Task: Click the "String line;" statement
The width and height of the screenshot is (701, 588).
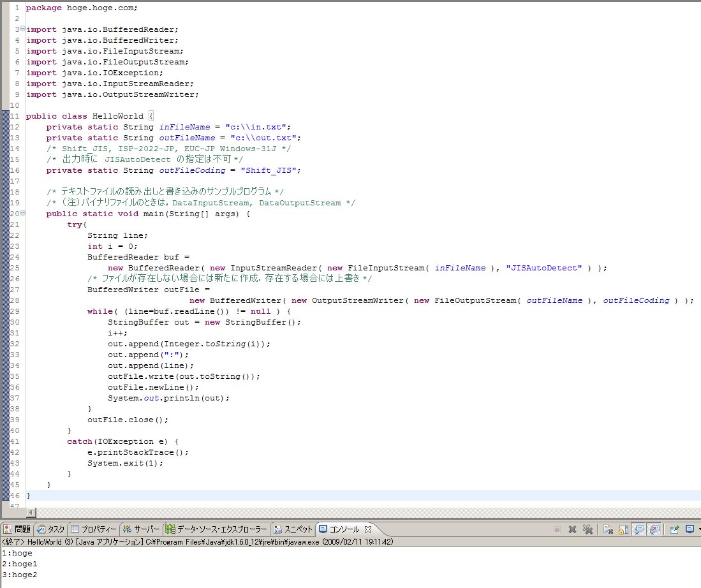Action: (117, 235)
